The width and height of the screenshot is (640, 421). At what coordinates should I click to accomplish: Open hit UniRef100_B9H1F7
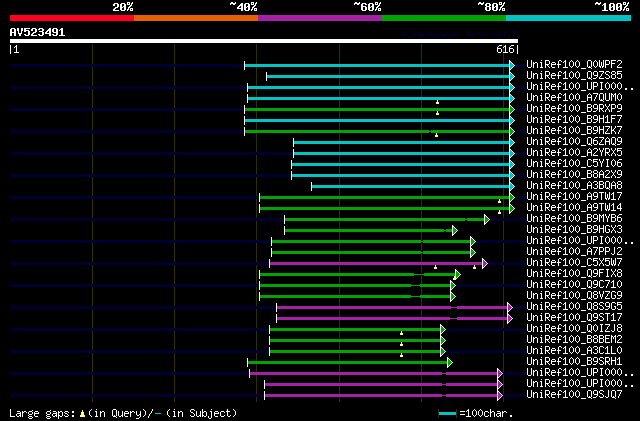574,120
